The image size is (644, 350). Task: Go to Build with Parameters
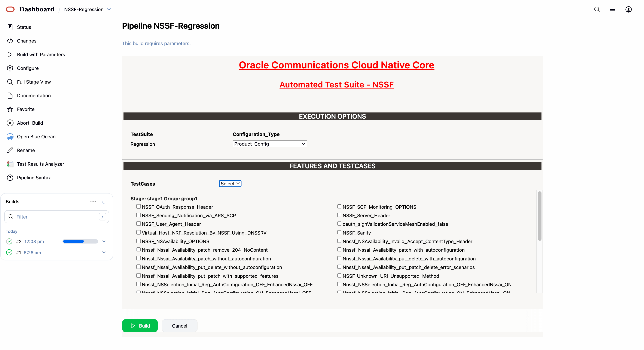[x=41, y=55]
